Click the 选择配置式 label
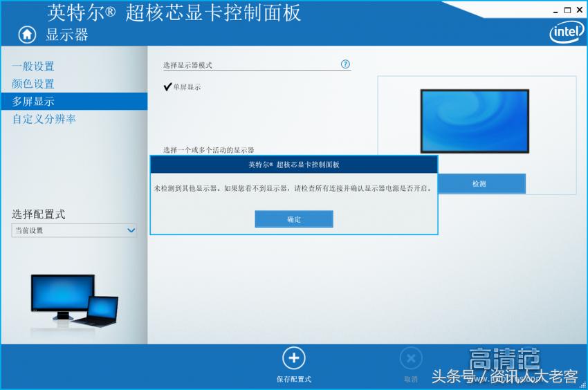Screen dimensions: 588x390 pyautogui.click(x=38, y=214)
